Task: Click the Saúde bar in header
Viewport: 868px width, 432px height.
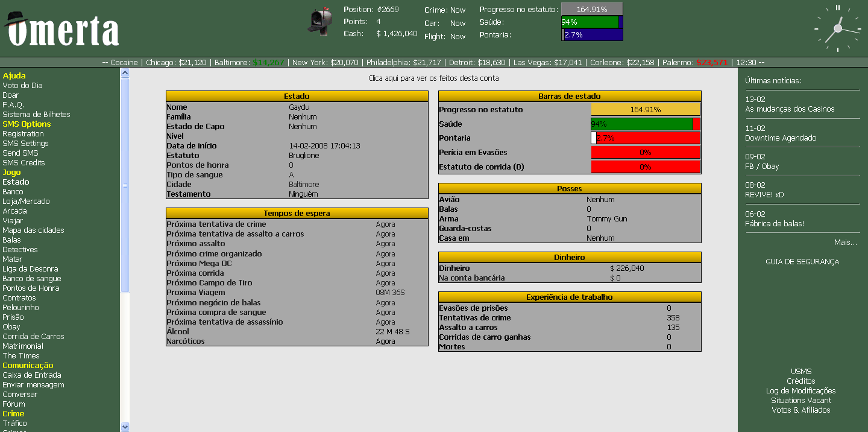Action: tap(591, 22)
